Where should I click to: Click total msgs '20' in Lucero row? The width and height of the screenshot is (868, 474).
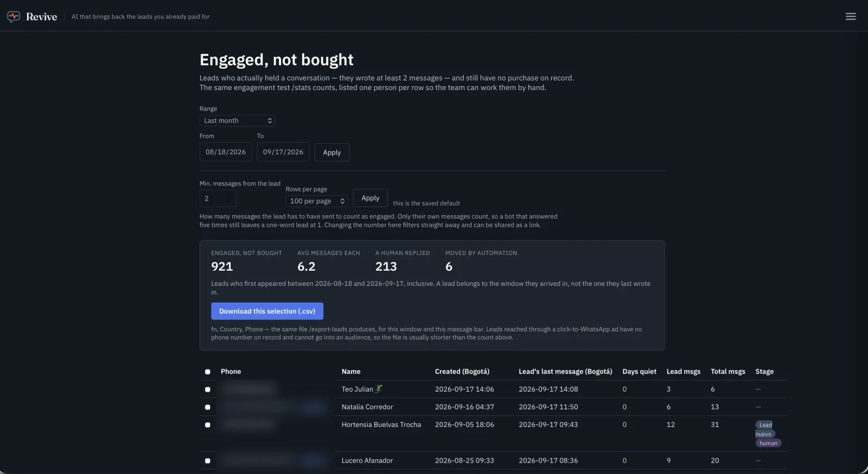715,460
